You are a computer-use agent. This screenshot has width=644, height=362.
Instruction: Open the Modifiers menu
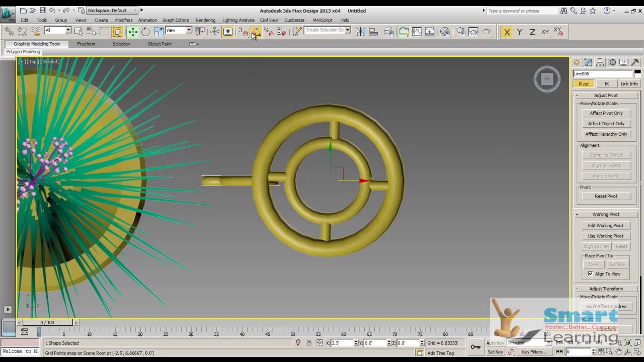point(124,20)
